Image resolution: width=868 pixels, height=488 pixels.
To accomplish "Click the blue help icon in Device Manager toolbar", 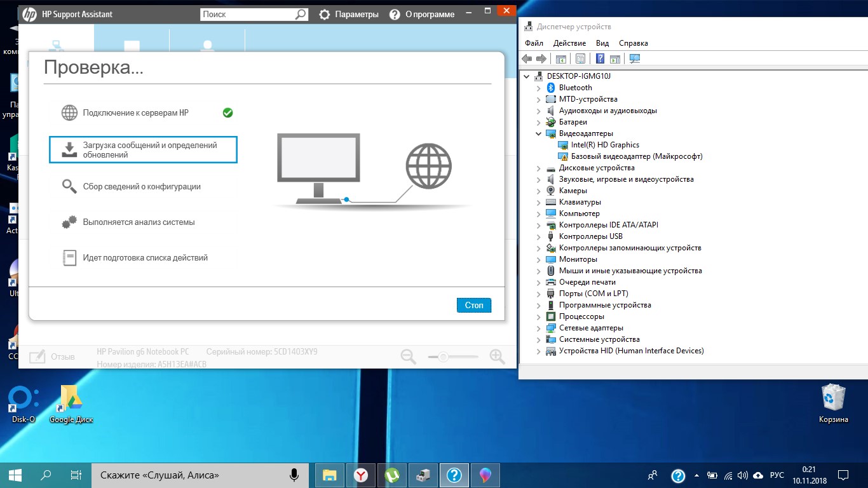I will coord(599,58).
